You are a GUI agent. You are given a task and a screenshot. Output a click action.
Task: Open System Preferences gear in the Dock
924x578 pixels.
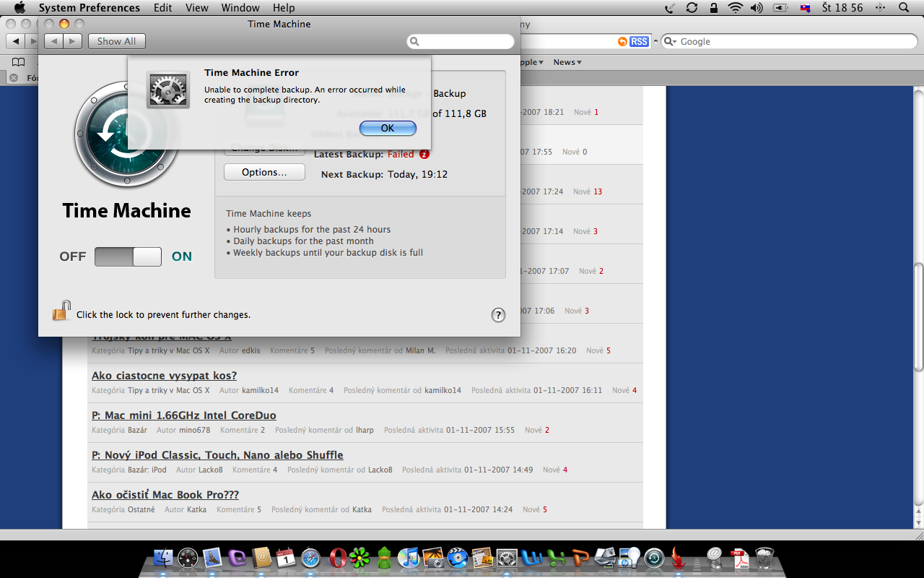pyautogui.click(x=507, y=558)
